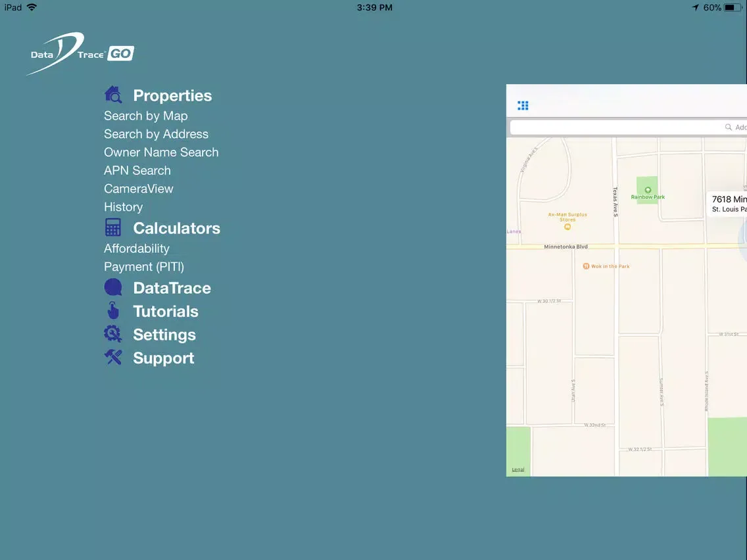Open the Settings gear icon
Viewport: 747px width, 560px height.
[113, 335]
